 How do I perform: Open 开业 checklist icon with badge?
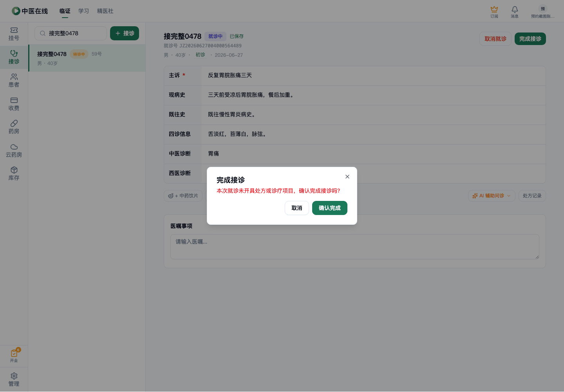click(14, 356)
